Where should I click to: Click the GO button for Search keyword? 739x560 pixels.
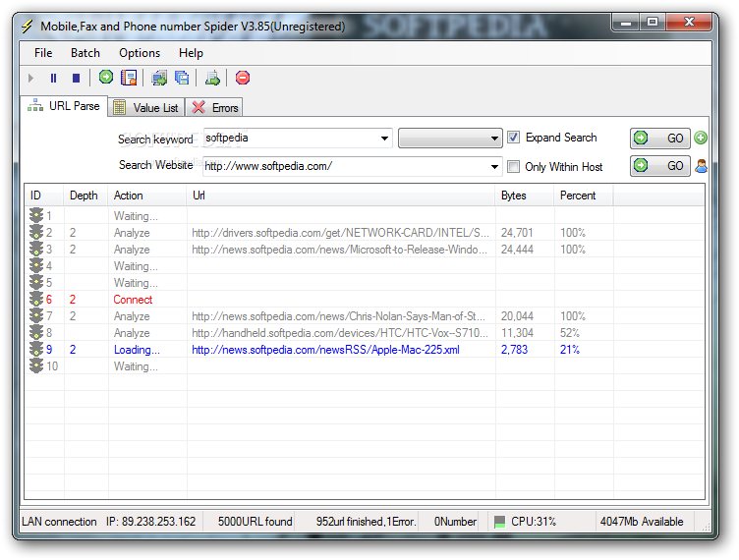(660, 139)
